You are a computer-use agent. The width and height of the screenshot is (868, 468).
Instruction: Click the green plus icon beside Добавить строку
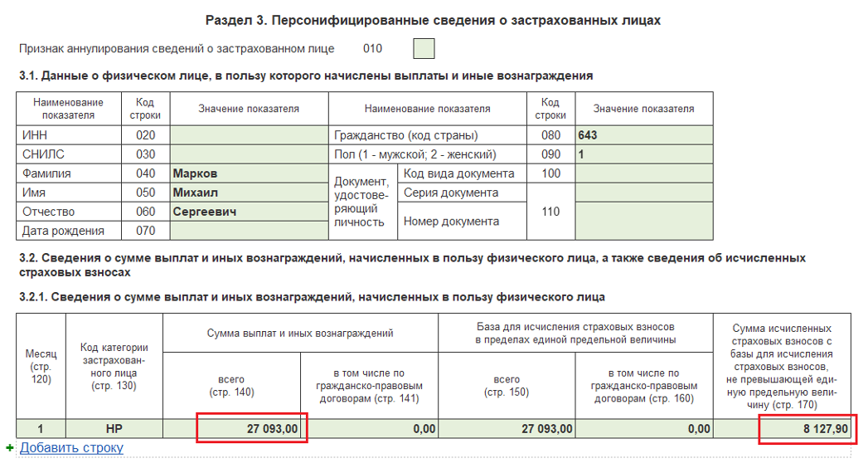click(10, 448)
